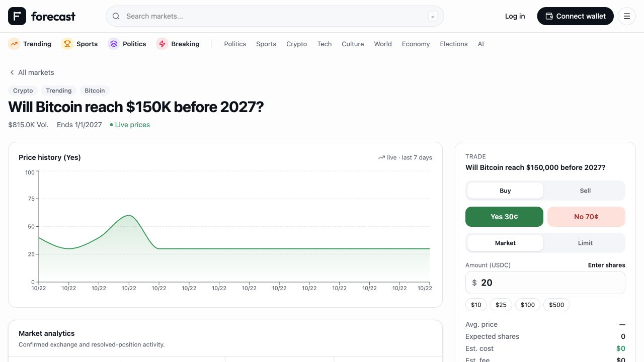
Task: Select the $25 quick amount
Action: coord(501,305)
